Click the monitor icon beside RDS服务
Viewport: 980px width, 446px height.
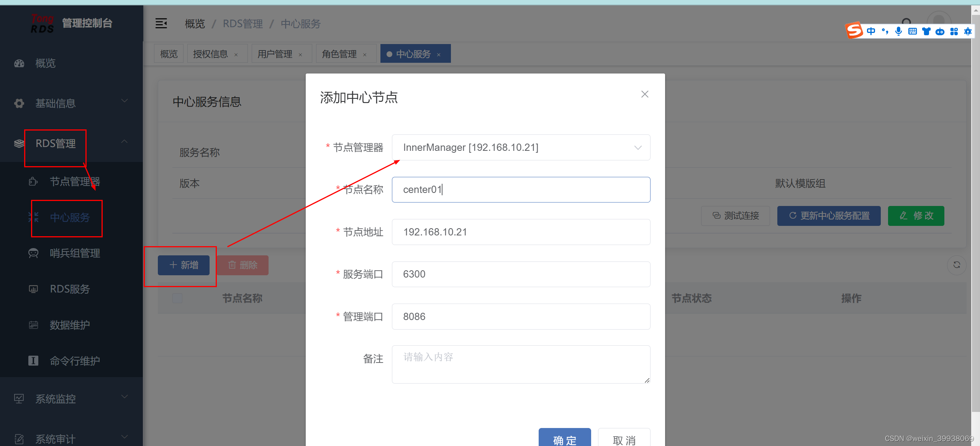tap(33, 289)
